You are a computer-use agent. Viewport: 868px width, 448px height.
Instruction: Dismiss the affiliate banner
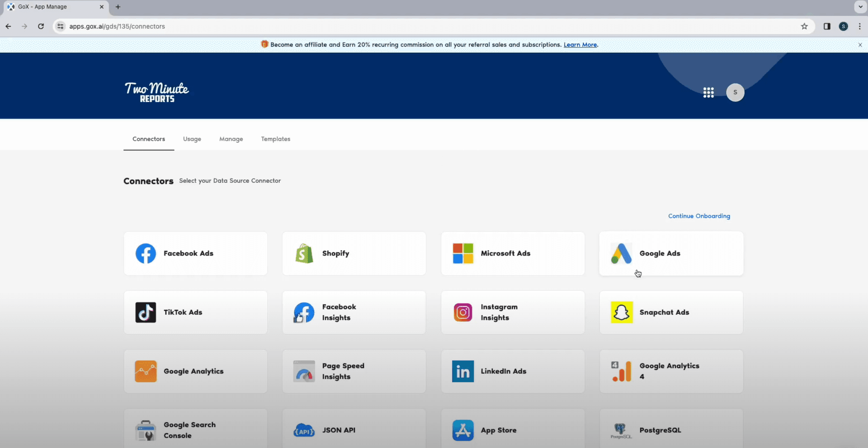pyautogui.click(x=860, y=45)
